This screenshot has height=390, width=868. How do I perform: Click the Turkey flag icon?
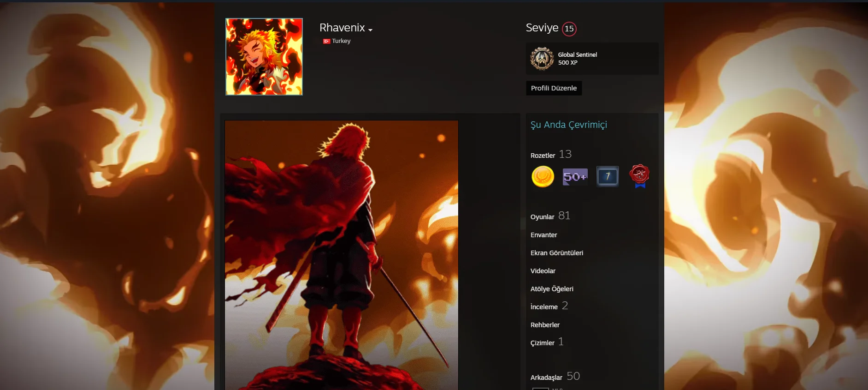pyautogui.click(x=326, y=41)
